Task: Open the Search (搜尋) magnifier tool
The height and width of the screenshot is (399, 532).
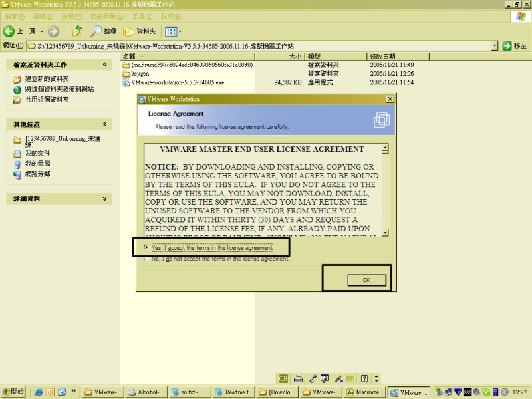Action: click(x=103, y=31)
